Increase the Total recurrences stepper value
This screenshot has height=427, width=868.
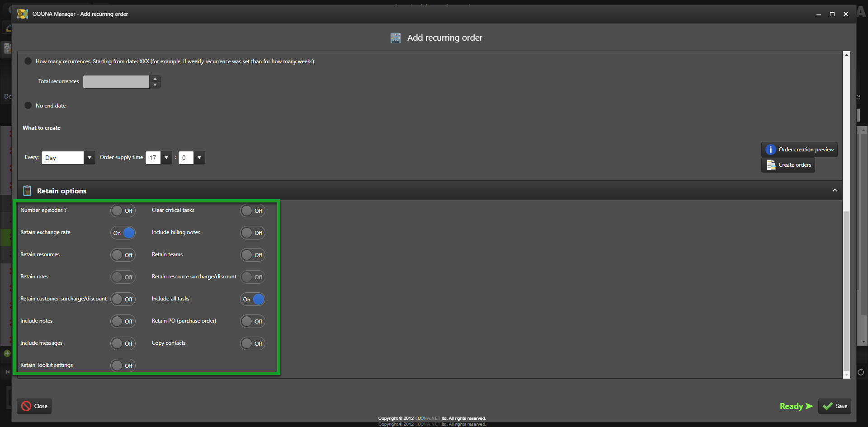coord(155,79)
